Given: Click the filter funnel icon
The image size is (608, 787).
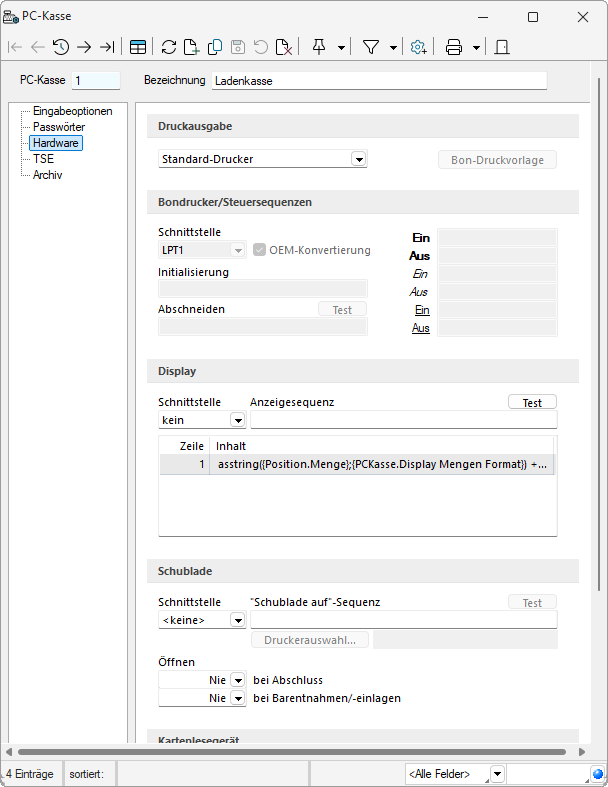Looking at the screenshot, I should pyautogui.click(x=371, y=47).
